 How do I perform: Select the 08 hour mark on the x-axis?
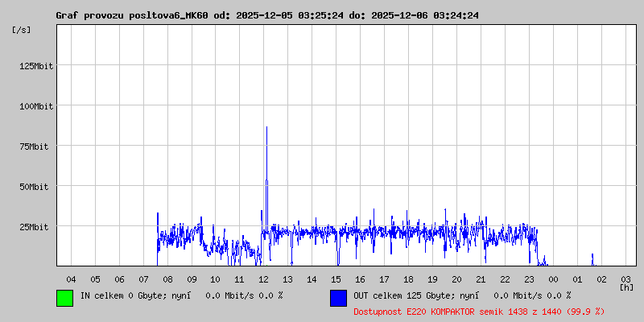pyautogui.click(x=167, y=279)
